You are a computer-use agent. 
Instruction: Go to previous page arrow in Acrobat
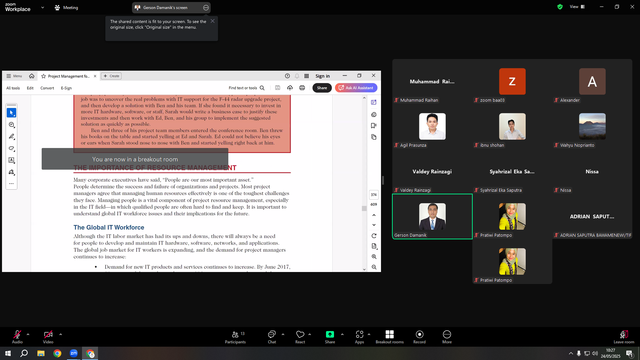[x=373, y=215]
